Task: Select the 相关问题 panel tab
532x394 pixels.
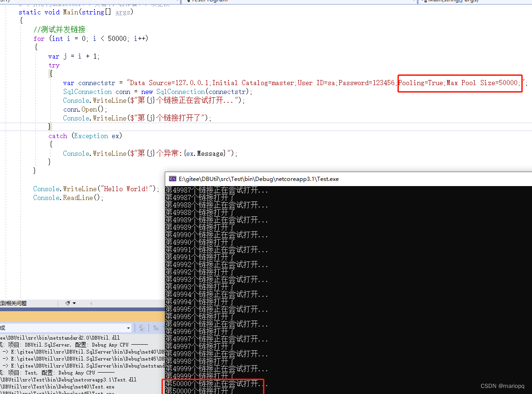Action: [x=14, y=303]
